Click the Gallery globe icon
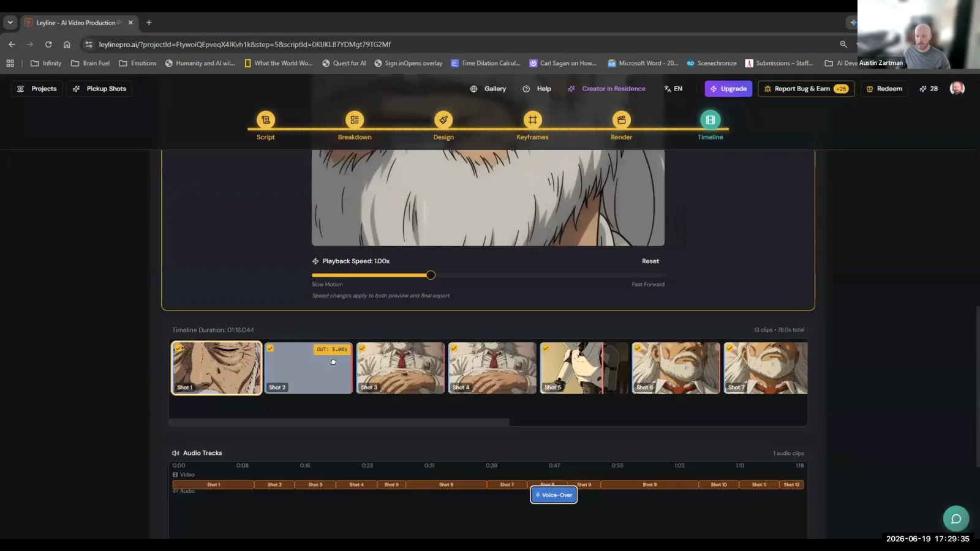This screenshot has width=980, height=551. coord(473,89)
